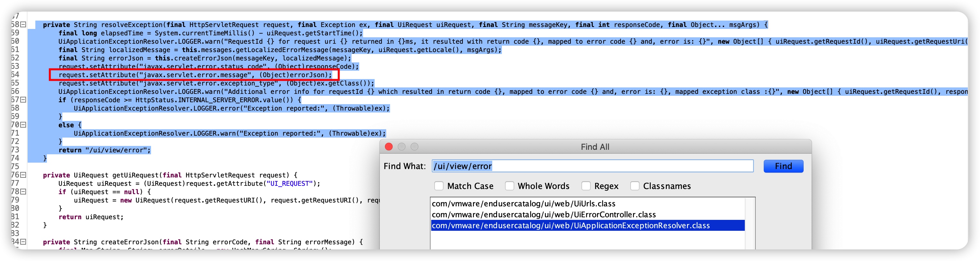980x261 pixels.
Task: Click the highlighted javax.servlet.error.message line
Action: pos(195,75)
